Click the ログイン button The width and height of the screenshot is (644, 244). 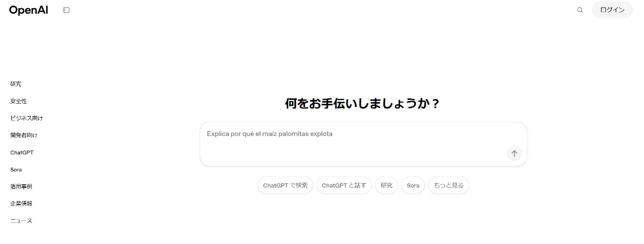pyautogui.click(x=612, y=10)
